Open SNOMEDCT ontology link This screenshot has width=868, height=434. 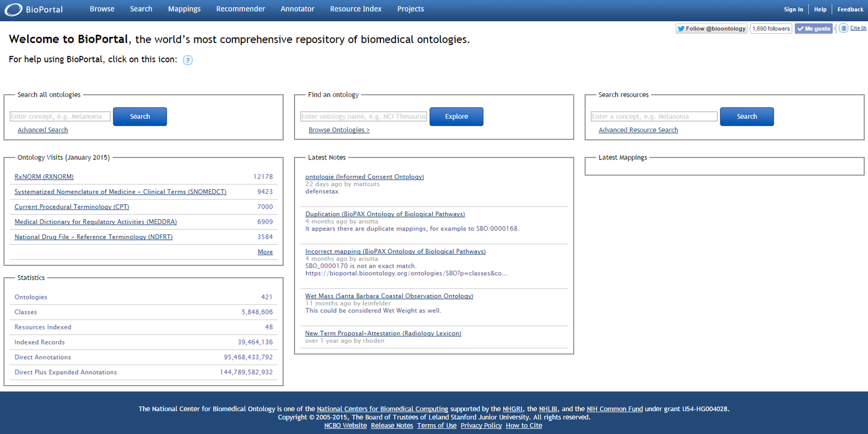(x=120, y=192)
